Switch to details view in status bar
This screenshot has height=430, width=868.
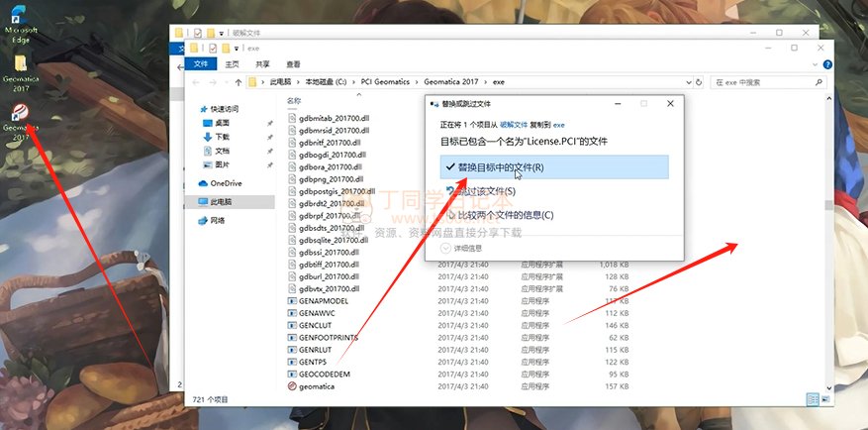812,399
